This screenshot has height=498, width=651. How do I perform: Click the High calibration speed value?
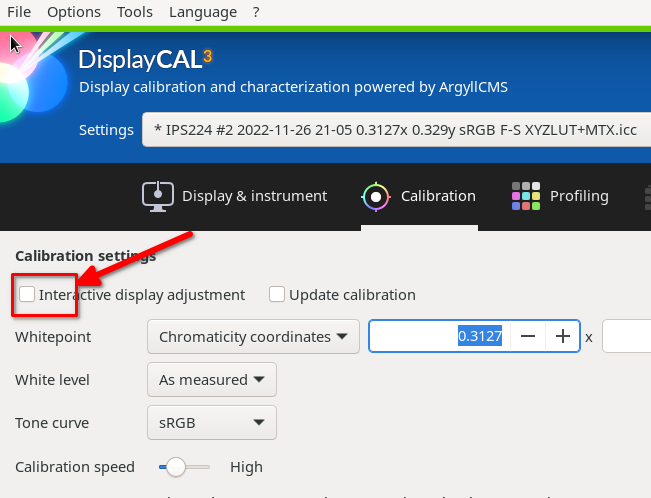[246, 467]
